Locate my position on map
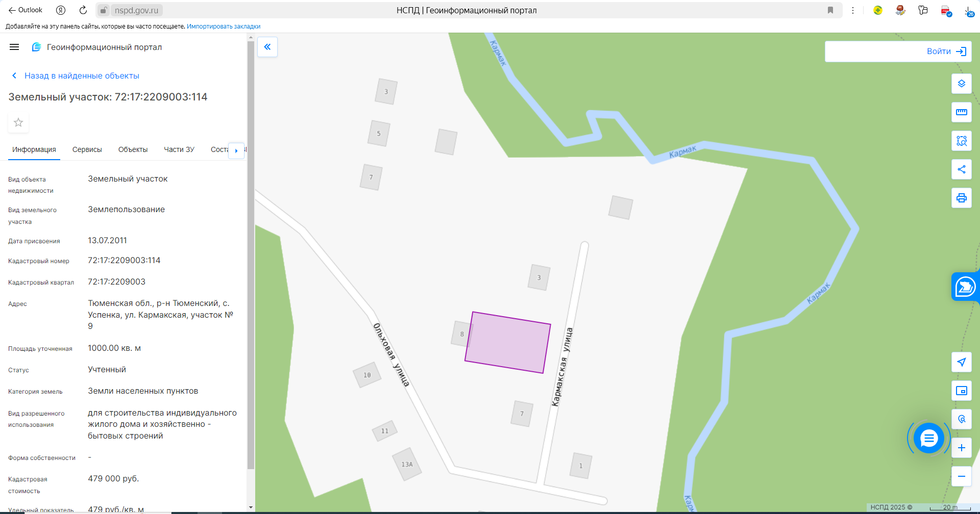Screen dimensions: 980x514 click(961, 362)
